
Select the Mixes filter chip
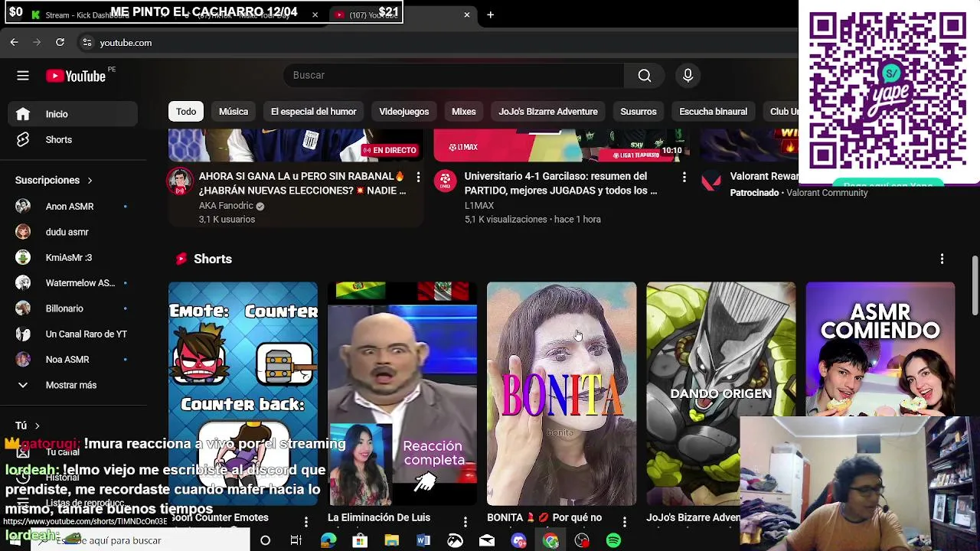pyautogui.click(x=463, y=112)
